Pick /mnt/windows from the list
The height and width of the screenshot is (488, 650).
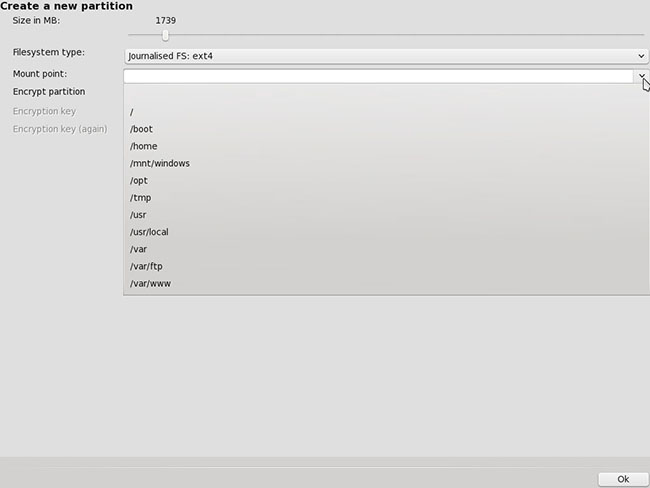coord(386,163)
